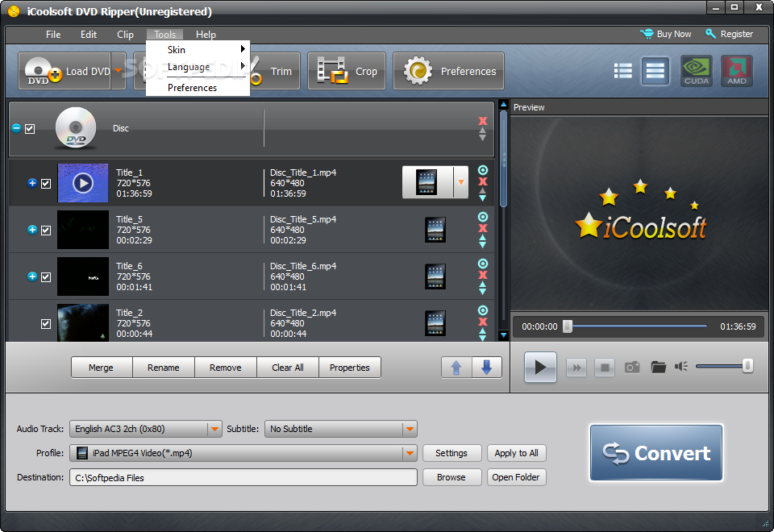Click iPad profile icon for Title_5

click(x=435, y=230)
